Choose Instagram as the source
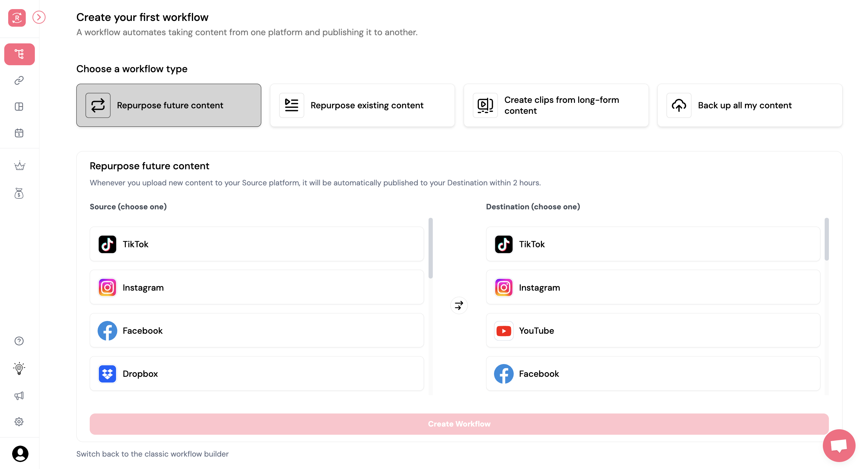This screenshot has width=868, height=469. coord(257,287)
